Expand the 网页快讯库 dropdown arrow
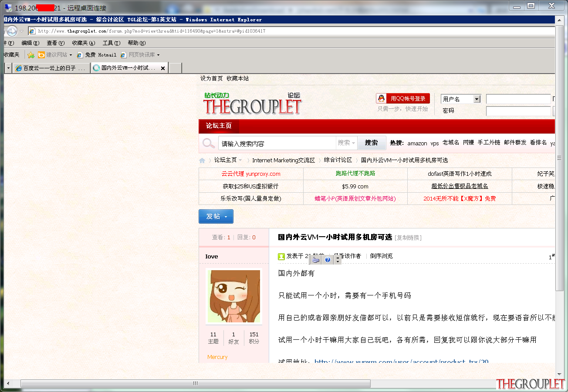This screenshot has height=392, width=568. click(x=158, y=55)
